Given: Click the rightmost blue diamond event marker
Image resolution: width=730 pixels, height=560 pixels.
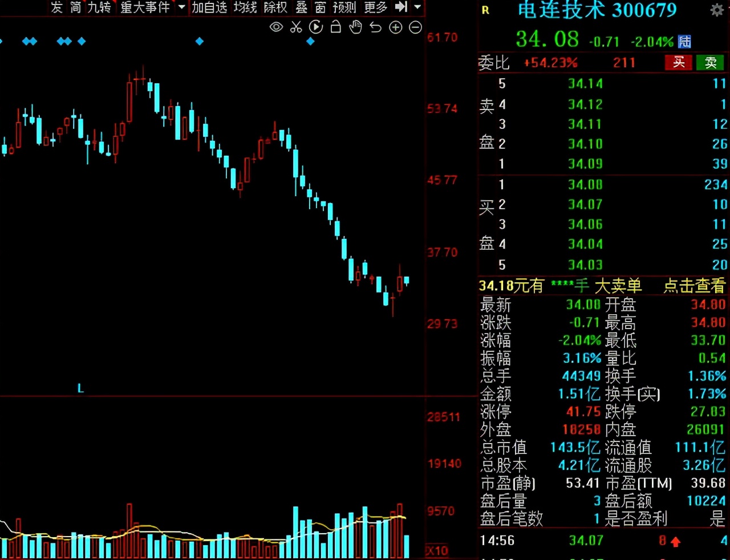Looking at the screenshot, I should tap(310, 41).
